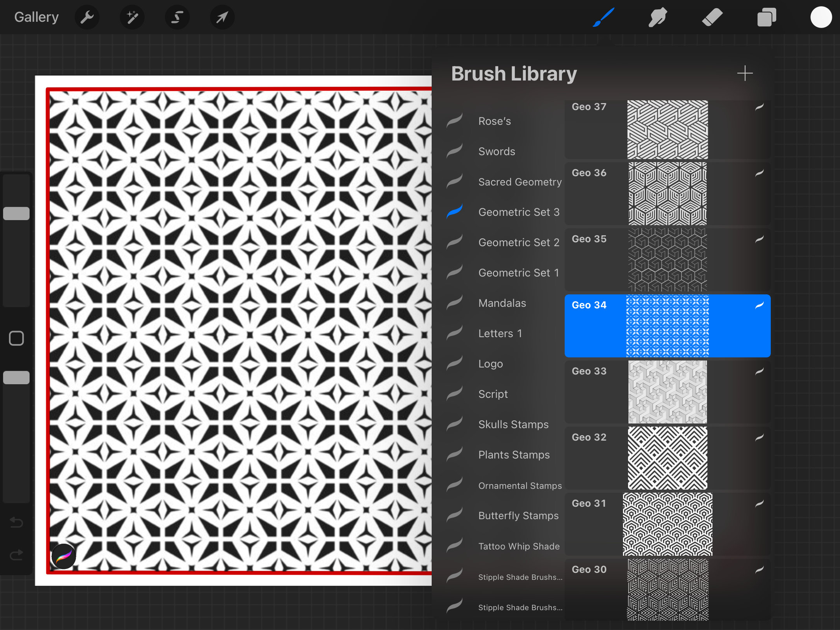The width and height of the screenshot is (840, 630).
Task: Select the Eraser tool
Action: [712, 17]
